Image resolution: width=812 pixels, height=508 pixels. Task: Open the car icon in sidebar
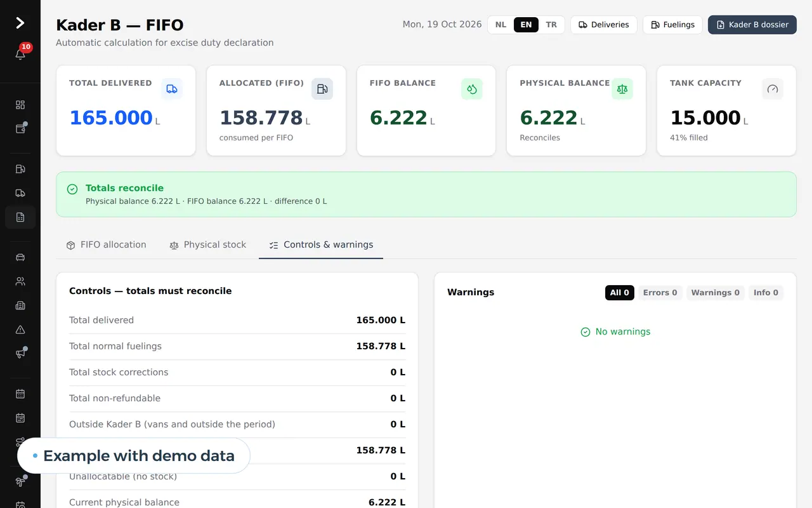point(20,257)
